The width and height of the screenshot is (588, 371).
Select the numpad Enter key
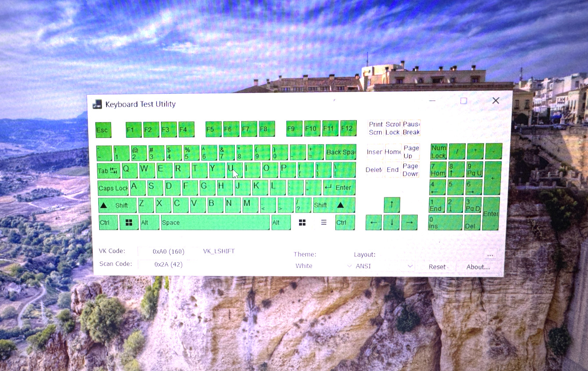(491, 214)
